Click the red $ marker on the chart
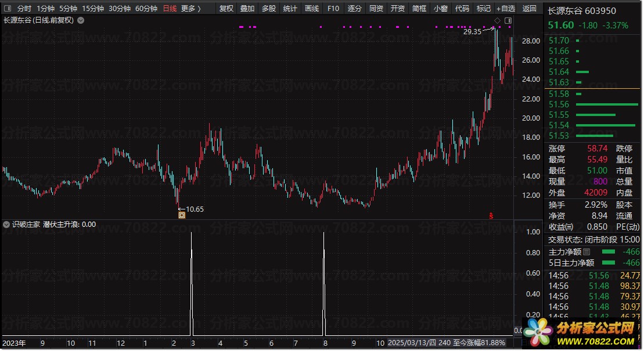Image resolution: width=644 pixels, height=351 pixels. [491, 215]
